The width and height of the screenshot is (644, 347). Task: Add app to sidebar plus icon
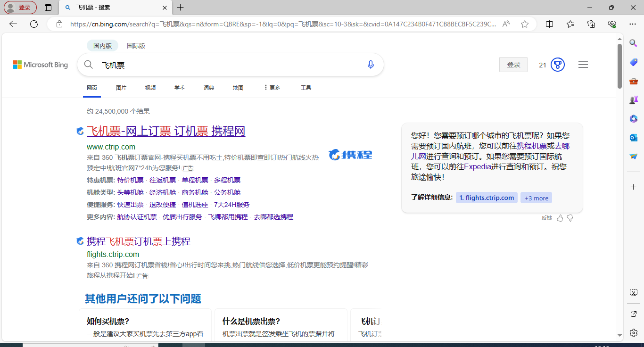pos(634,187)
